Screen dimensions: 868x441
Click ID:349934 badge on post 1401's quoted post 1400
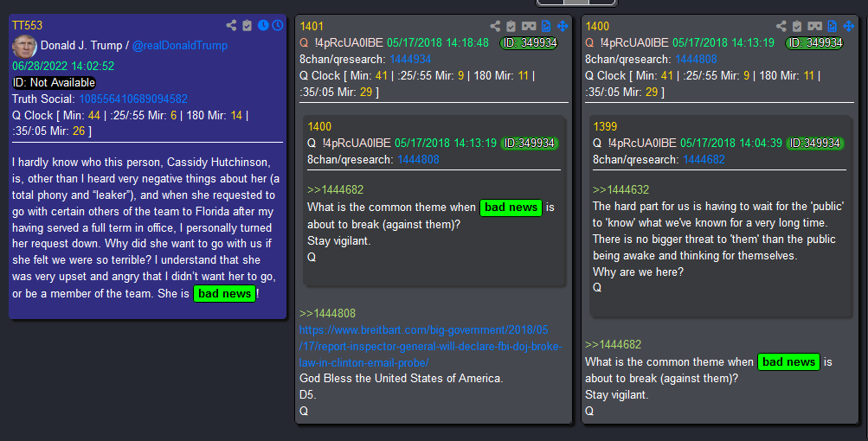point(530,144)
